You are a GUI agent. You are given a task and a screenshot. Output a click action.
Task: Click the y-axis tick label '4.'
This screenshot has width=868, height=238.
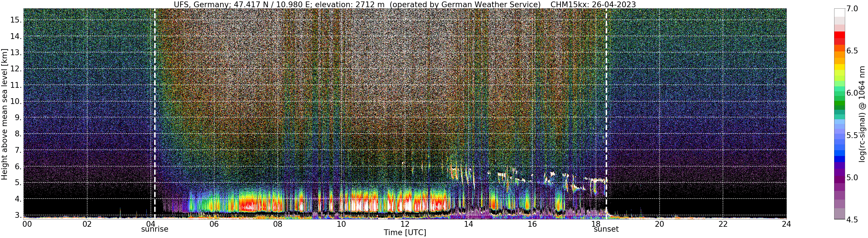[x=18, y=199]
